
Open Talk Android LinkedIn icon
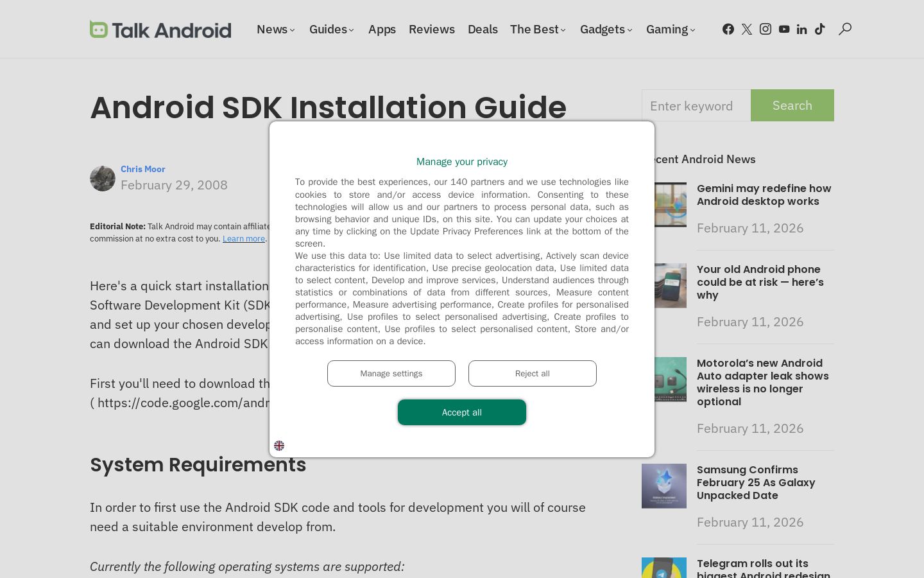tap(802, 29)
